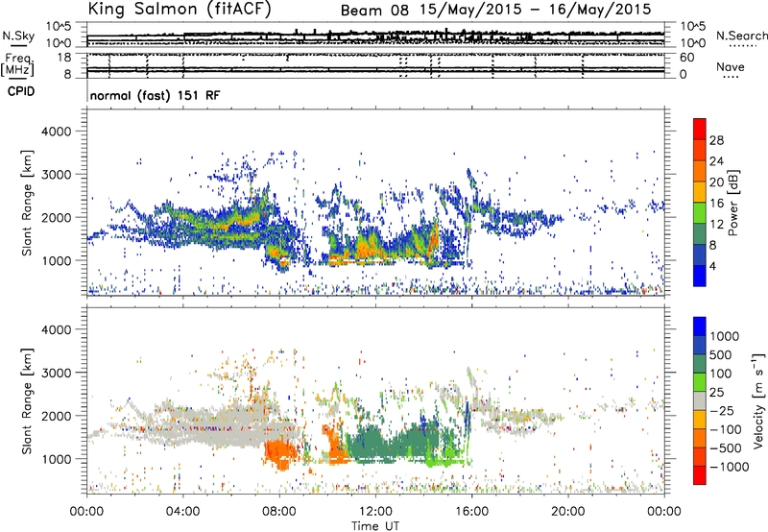The image size is (768, 532).
Task: Click the orange negative-velocity patch near 08:00
Action: pos(280,453)
